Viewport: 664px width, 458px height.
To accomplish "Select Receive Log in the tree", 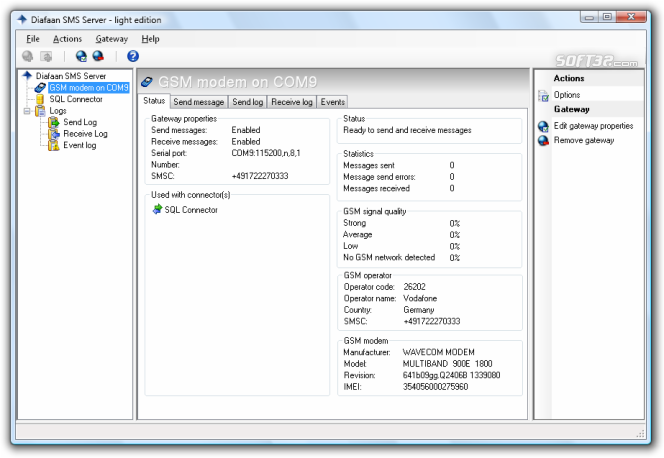I will (x=85, y=134).
